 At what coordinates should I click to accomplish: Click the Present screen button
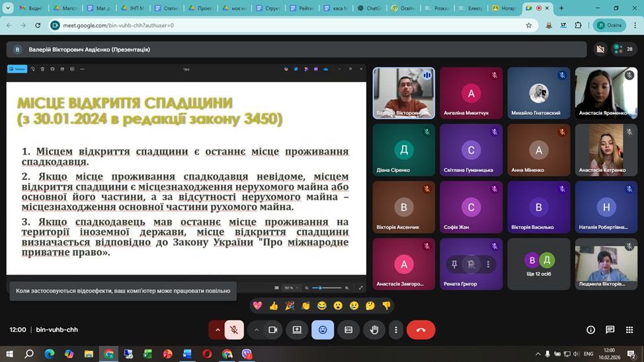coord(297,330)
